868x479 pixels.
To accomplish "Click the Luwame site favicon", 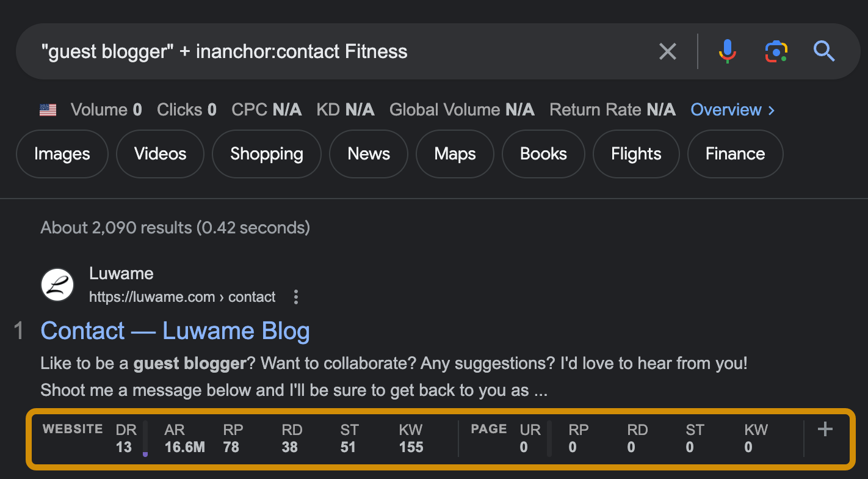I will pyautogui.click(x=57, y=285).
